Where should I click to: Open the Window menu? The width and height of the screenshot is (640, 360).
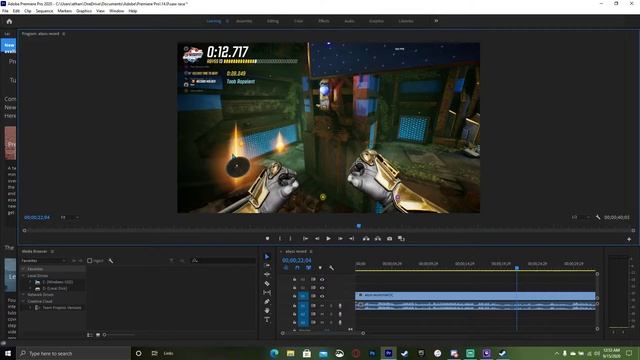[116, 11]
